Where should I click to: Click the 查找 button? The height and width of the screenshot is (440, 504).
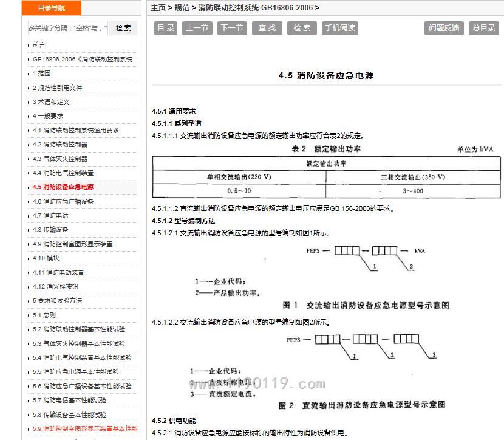point(267,28)
